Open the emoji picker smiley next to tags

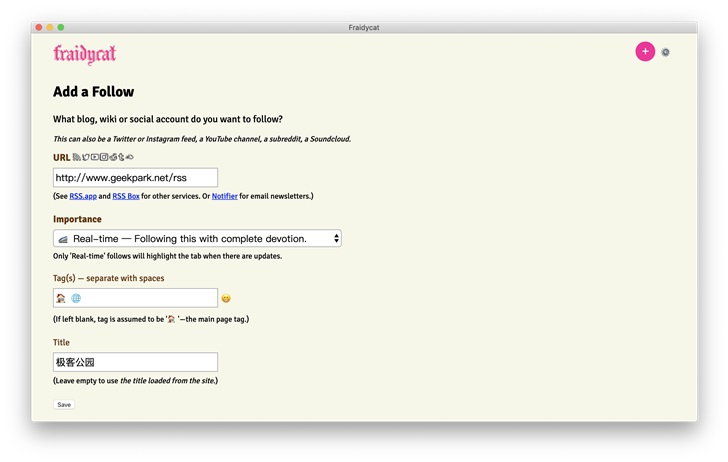[x=226, y=298]
